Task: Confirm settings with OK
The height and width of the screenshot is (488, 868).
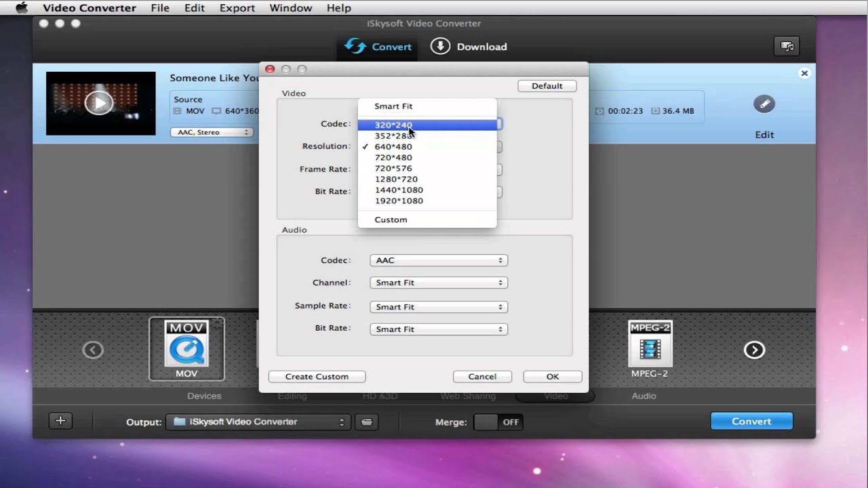Action: 553,376
